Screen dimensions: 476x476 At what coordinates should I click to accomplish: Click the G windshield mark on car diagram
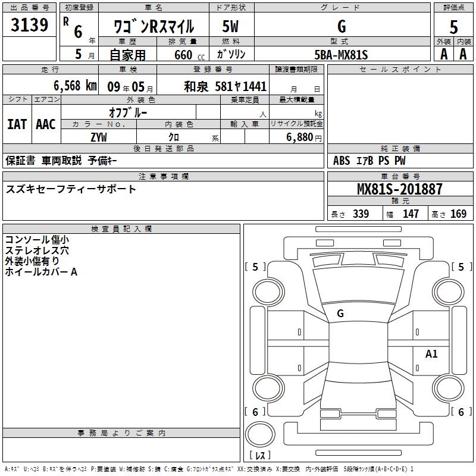point(340,314)
